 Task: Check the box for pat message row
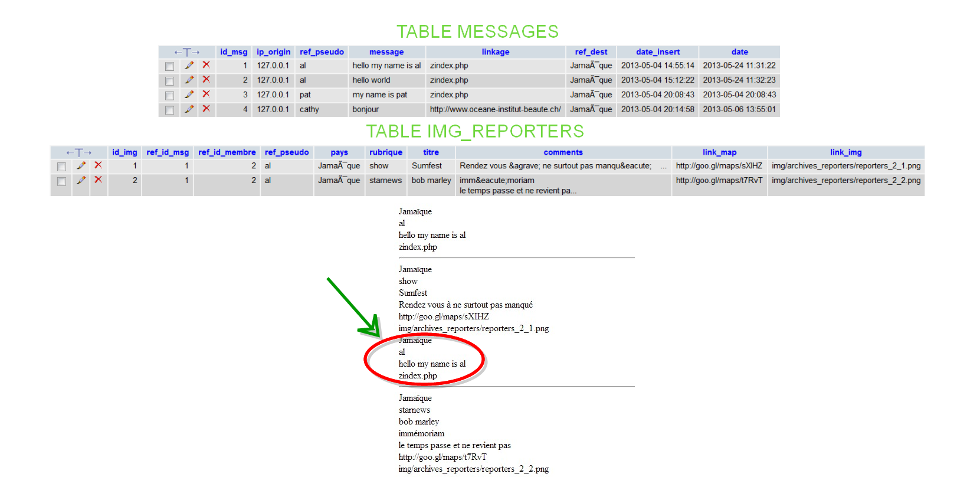click(170, 96)
